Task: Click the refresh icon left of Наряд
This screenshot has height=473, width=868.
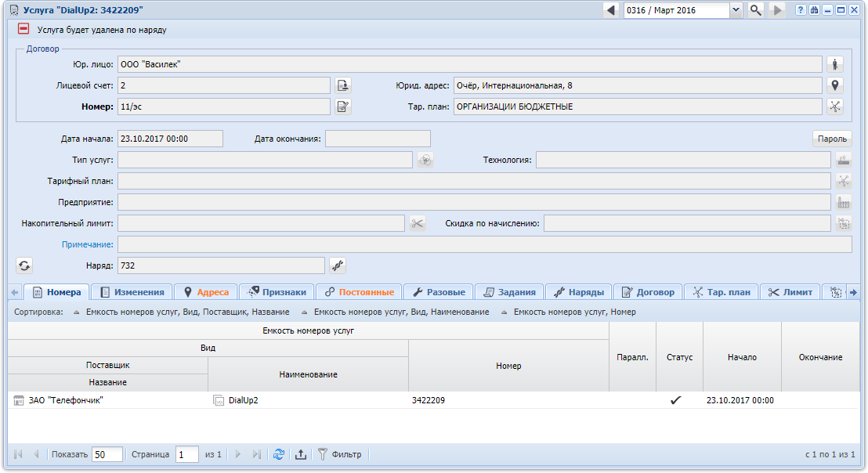Action: pyautogui.click(x=24, y=265)
